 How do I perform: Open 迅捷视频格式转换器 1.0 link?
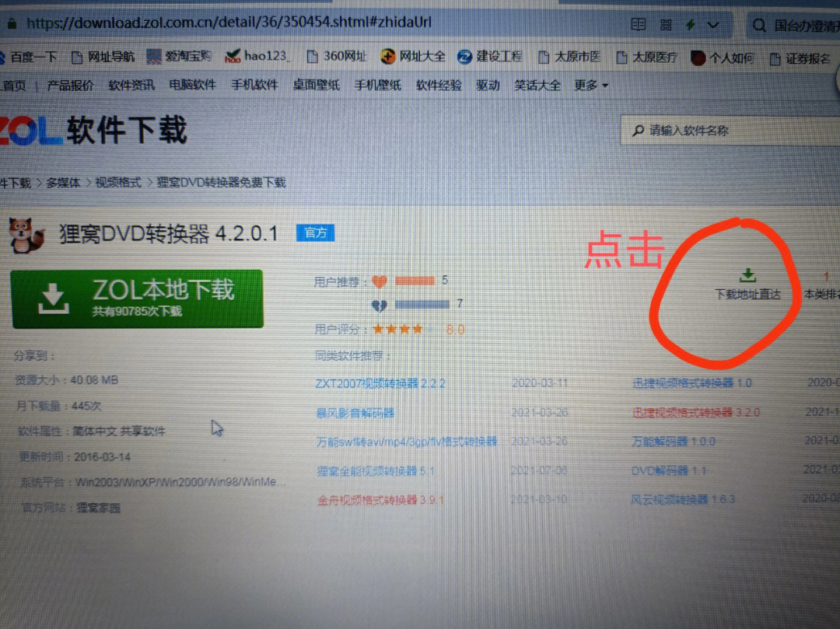point(691,383)
